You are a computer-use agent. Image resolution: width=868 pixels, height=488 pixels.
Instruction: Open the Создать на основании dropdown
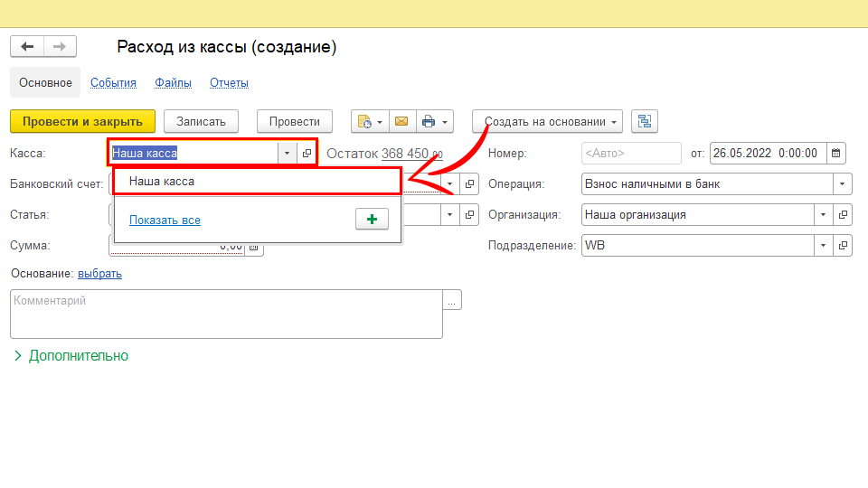pyautogui.click(x=547, y=121)
